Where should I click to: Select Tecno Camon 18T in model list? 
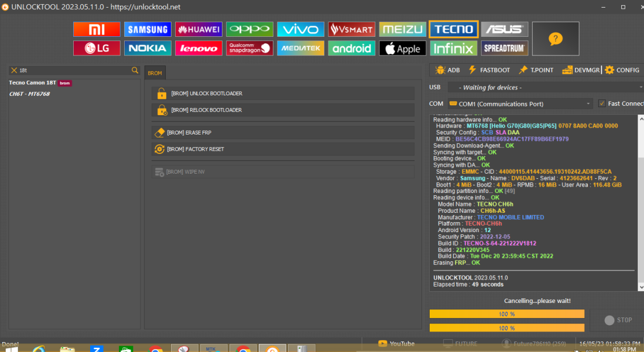[x=40, y=83]
